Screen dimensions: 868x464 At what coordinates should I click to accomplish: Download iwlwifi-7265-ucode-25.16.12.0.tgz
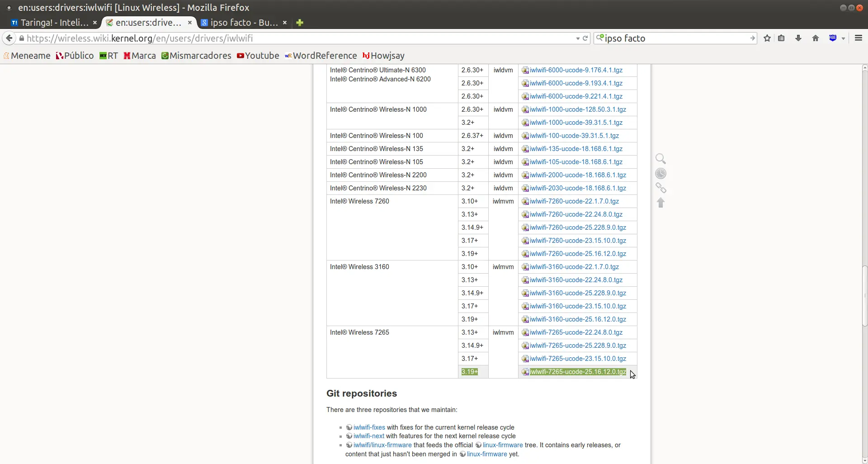pos(578,372)
